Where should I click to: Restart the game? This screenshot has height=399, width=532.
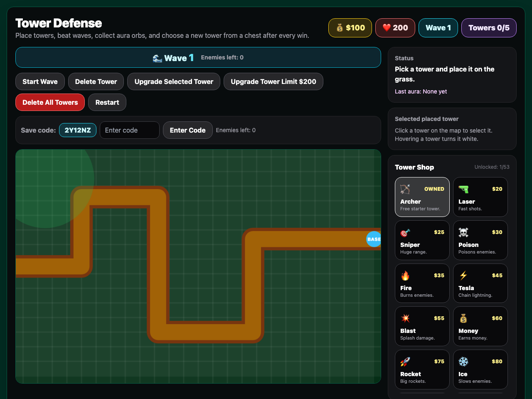click(107, 102)
